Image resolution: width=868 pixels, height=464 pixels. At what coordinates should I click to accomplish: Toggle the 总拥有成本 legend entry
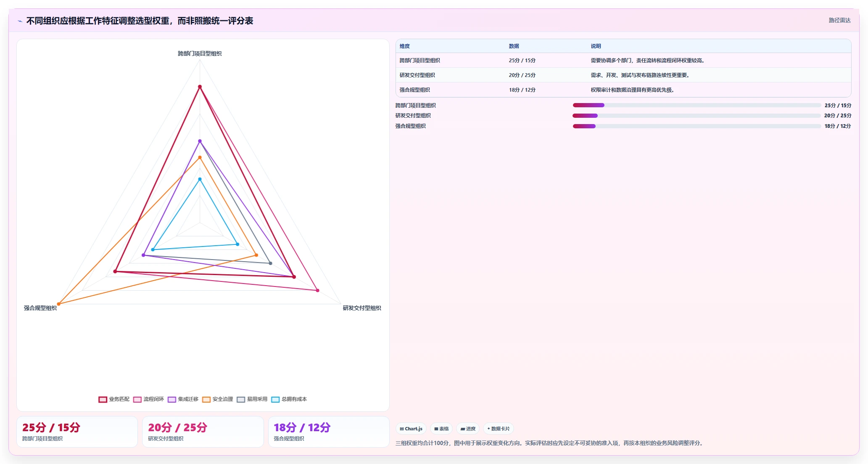click(289, 399)
